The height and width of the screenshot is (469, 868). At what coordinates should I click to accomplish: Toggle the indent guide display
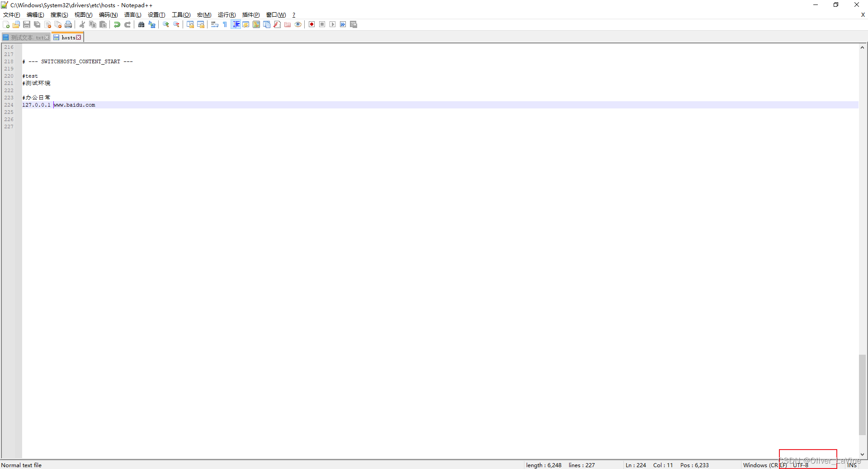(x=236, y=24)
